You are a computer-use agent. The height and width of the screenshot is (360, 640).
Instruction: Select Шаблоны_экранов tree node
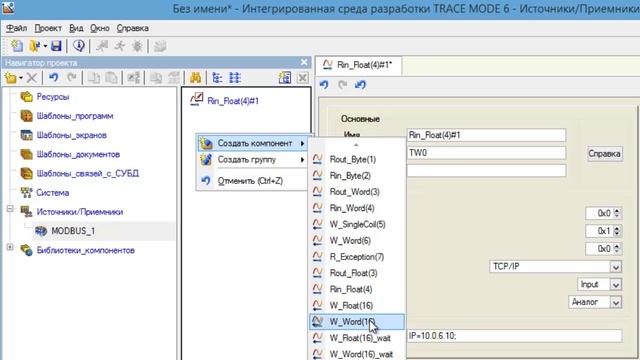pos(71,135)
